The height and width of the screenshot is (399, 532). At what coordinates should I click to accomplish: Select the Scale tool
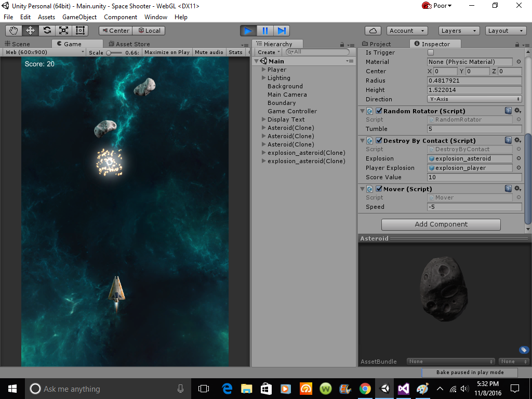click(x=63, y=31)
